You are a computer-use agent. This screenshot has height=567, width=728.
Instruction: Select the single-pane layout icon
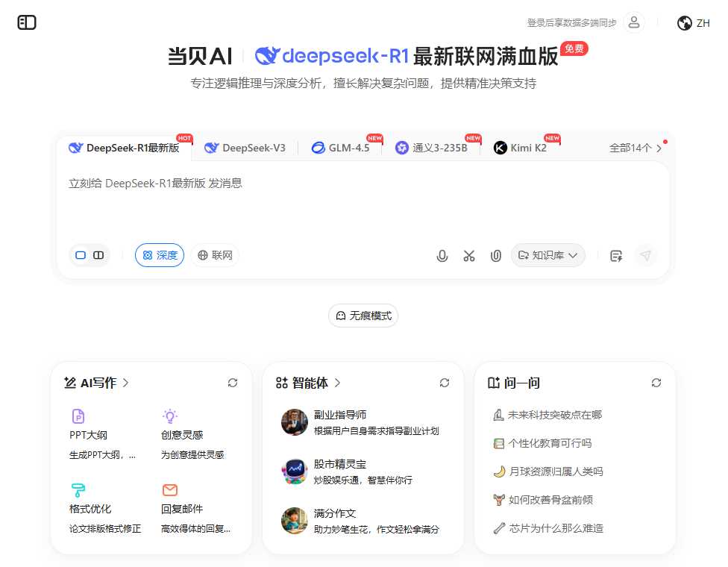(x=81, y=255)
